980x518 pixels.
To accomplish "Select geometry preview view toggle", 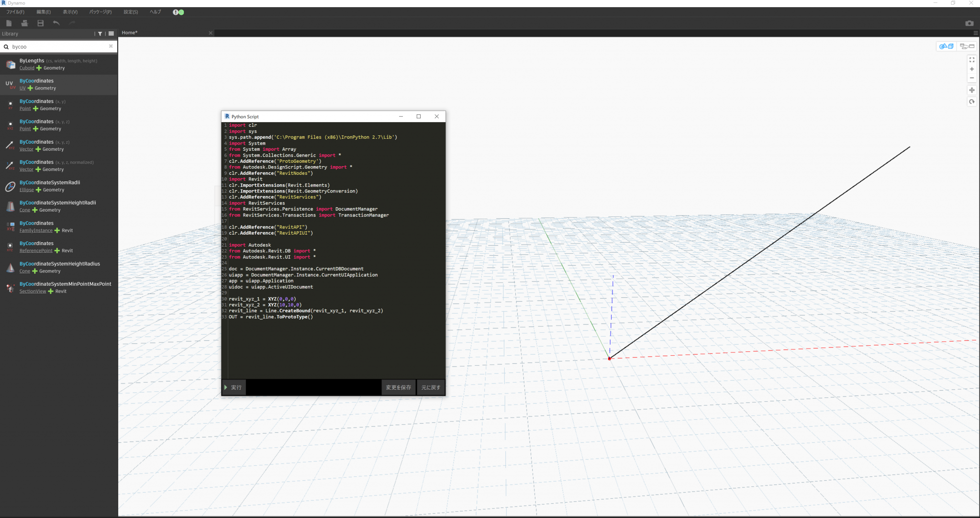I will coord(946,46).
